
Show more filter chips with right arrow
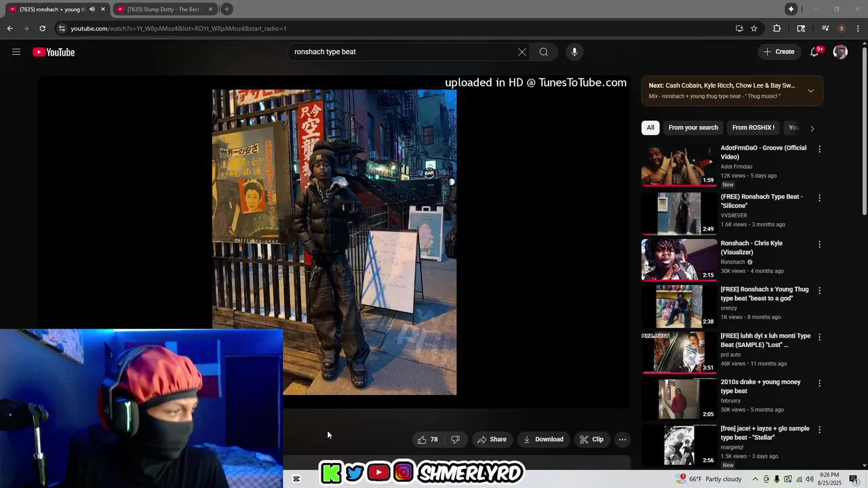click(812, 128)
